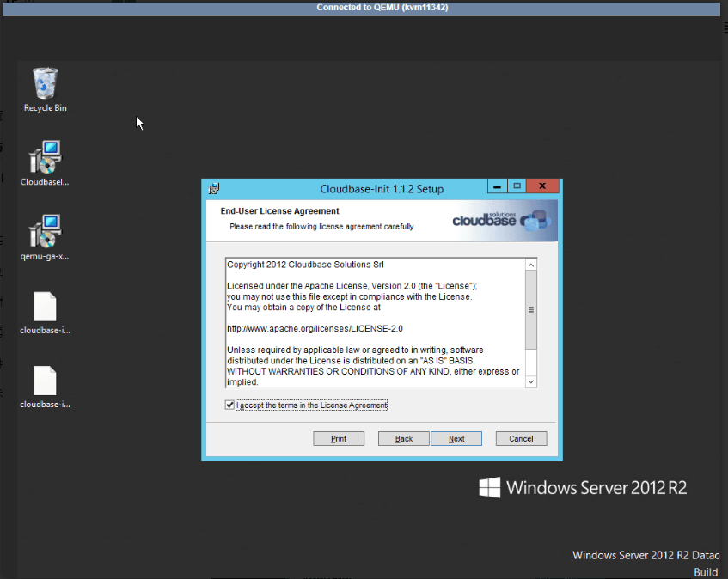Click the End-User License Agreement heading
The height and width of the screenshot is (579, 728).
[x=279, y=211]
